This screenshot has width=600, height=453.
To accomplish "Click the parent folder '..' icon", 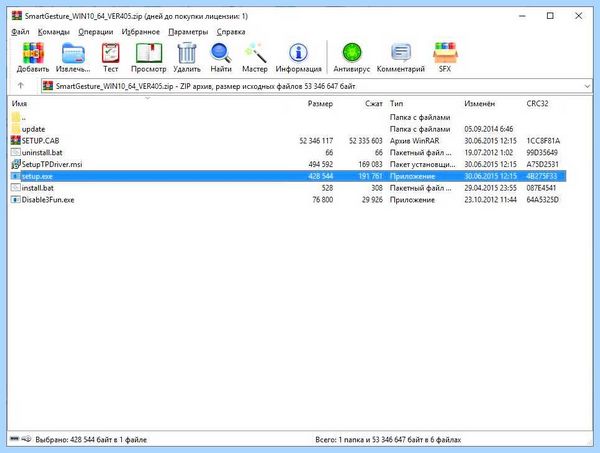I will [15, 117].
